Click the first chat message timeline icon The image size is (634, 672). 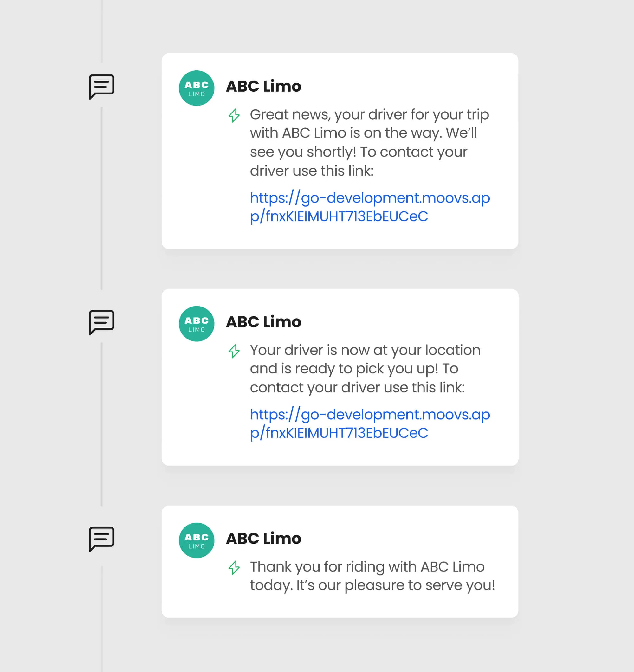(101, 87)
